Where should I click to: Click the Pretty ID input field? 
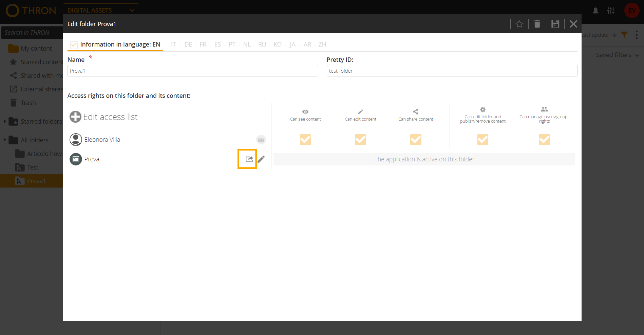(x=452, y=71)
